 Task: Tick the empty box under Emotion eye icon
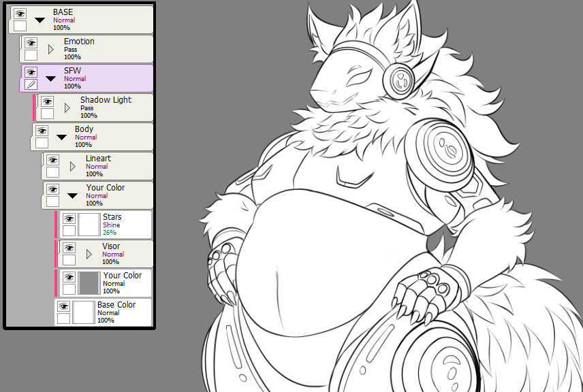click(x=31, y=55)
